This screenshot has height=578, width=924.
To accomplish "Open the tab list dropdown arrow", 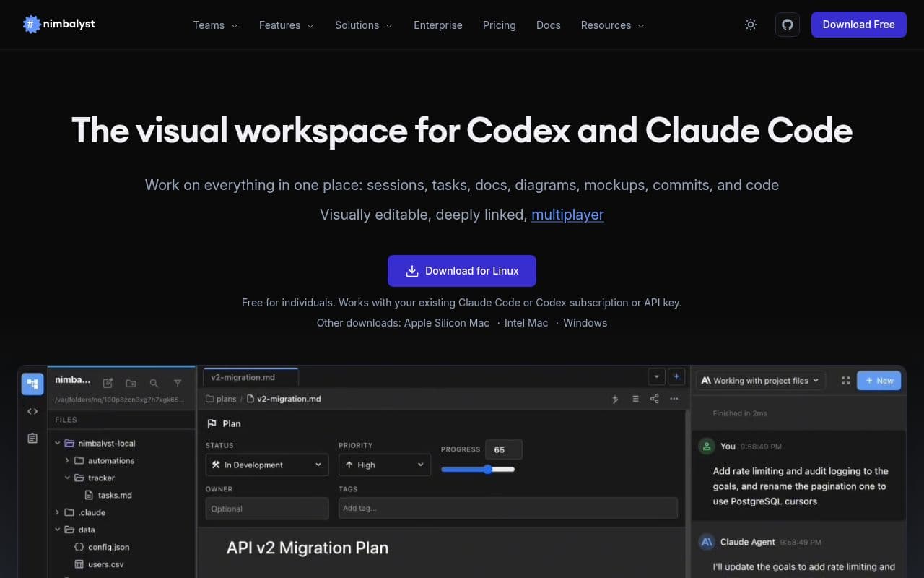I will [x=656, y=376].
